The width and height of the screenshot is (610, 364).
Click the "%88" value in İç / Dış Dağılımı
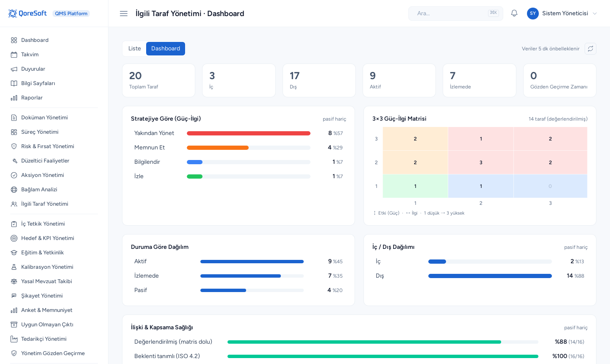(579, 276)
